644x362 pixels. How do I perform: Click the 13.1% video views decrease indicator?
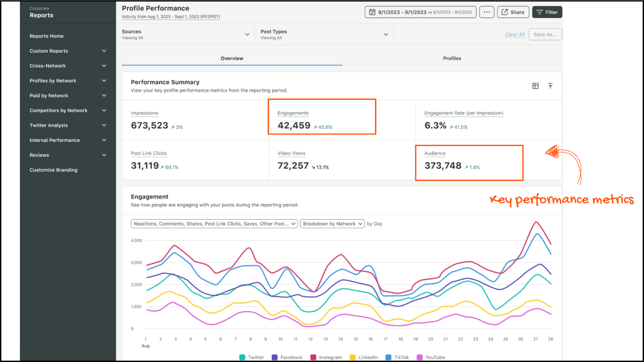click(320, 167)
